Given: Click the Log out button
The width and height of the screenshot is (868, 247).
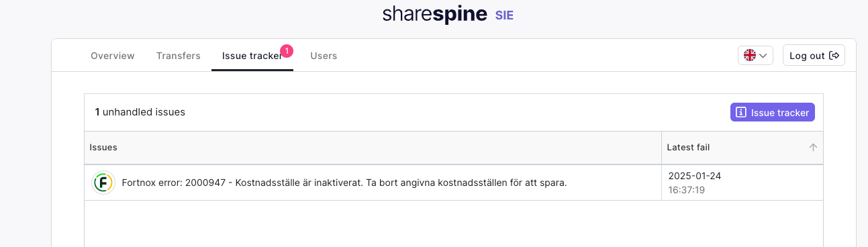Looking at the screenshot, I should 814,56.
